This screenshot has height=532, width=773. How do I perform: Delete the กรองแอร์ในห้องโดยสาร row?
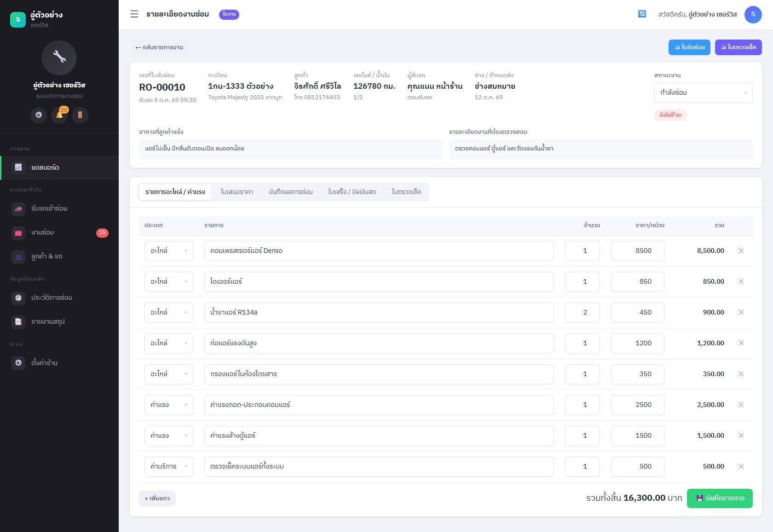741,374
